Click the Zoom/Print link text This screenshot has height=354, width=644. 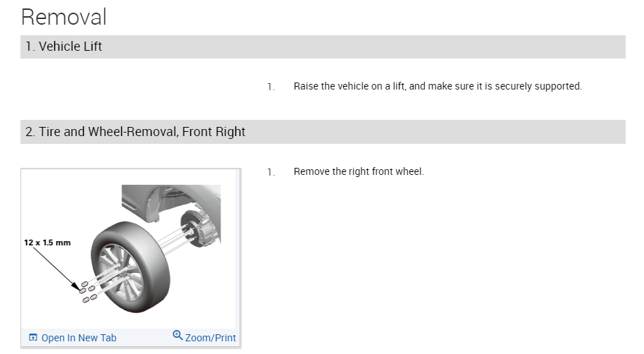pos(210,338)
